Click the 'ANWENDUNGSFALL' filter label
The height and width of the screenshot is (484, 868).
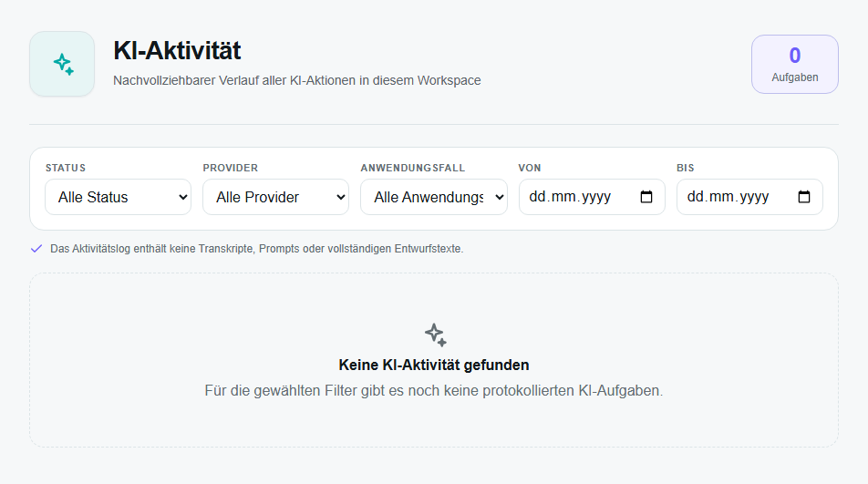pyautogui.click(x=413, y=168)
